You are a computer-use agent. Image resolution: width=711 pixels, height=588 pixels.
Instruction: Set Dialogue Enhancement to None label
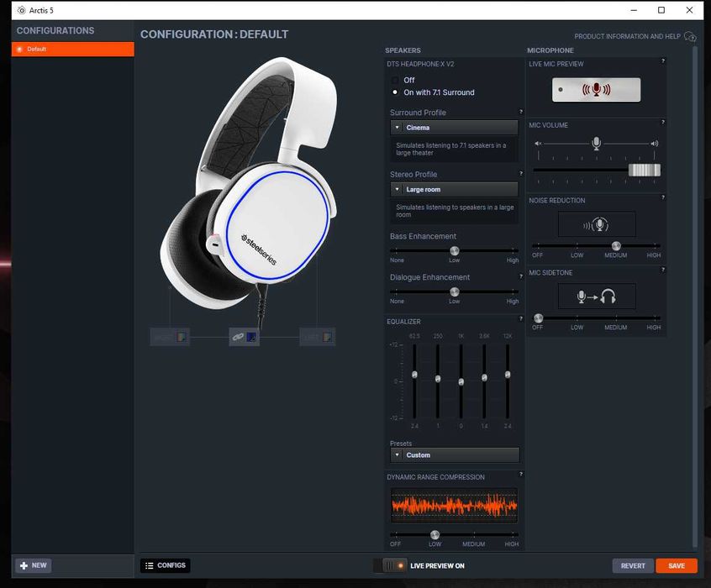coord(397,301)
